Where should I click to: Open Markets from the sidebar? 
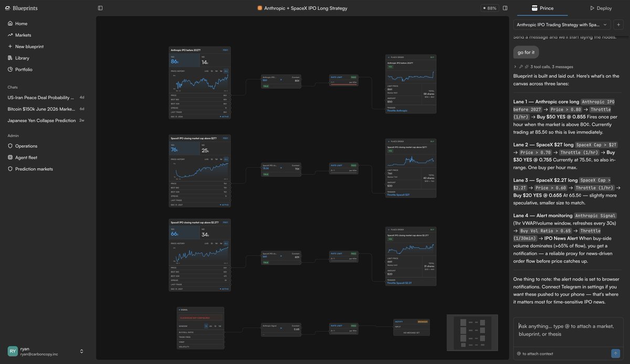pos(23,35)
